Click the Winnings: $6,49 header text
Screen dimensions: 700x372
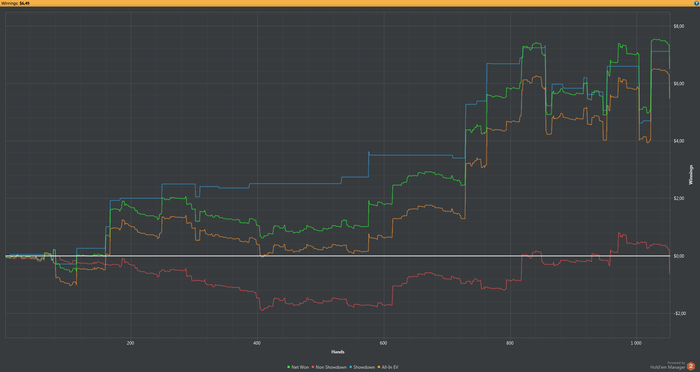click(x=16, y=3)
